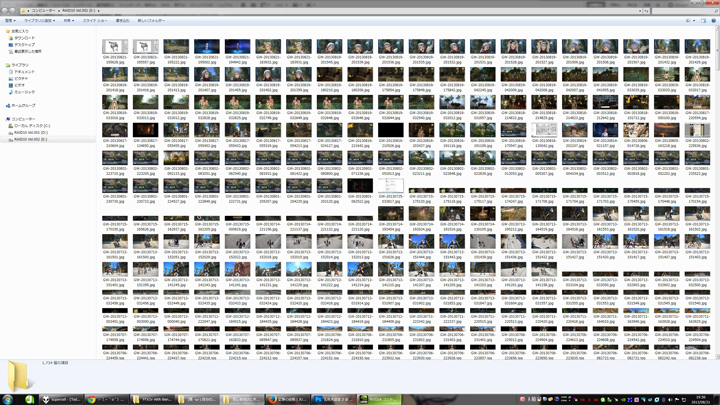This screenshot has width=720, height=405.
Task: Open ダウンロード in the navigation pane
Action: (24, 38)
